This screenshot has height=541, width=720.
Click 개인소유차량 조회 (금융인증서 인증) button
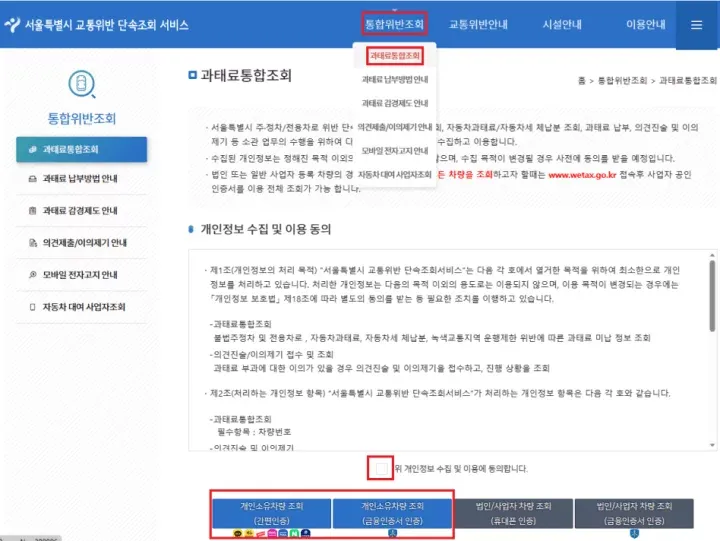click(393, 513)
